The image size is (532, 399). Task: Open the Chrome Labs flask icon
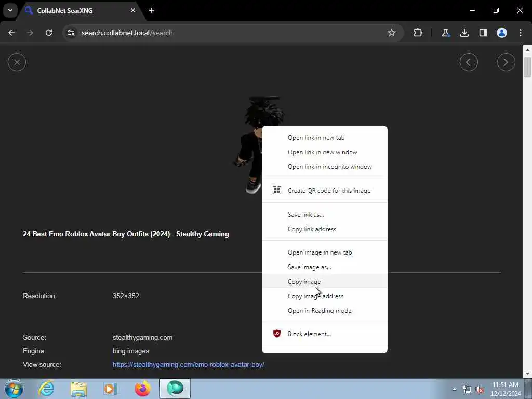click(445, 33)
